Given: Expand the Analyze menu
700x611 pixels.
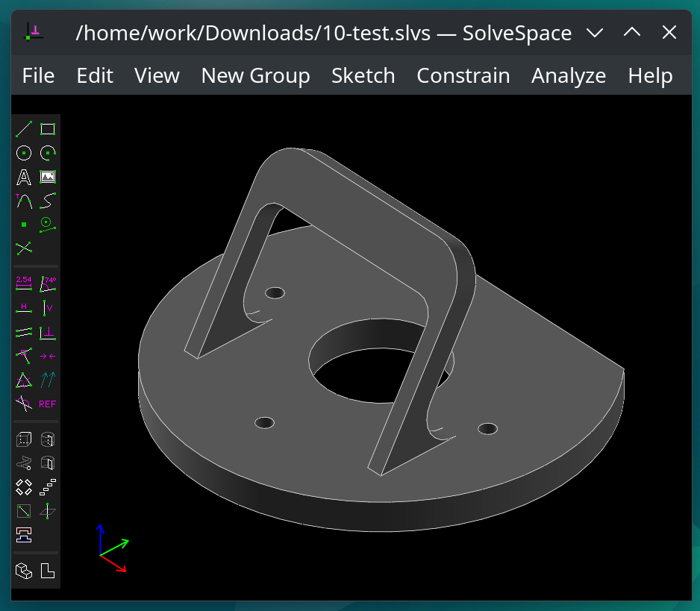Looking at the screenshot, I should 568,75.
